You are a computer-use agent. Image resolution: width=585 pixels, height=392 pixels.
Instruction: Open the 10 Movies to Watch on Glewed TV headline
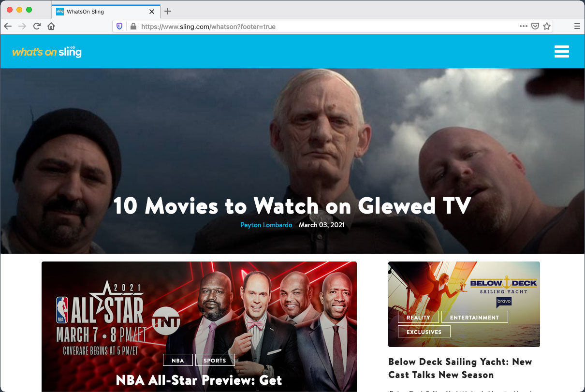point(292,206)
